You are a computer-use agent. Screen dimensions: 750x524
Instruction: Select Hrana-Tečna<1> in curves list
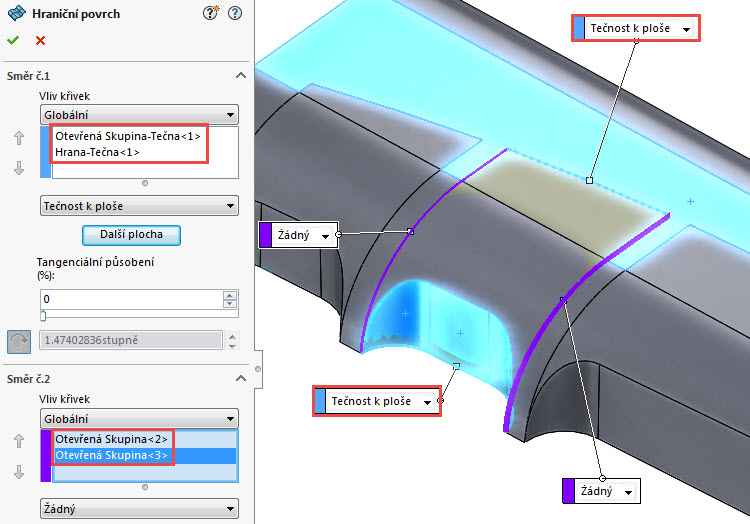(x=97, y=152)
